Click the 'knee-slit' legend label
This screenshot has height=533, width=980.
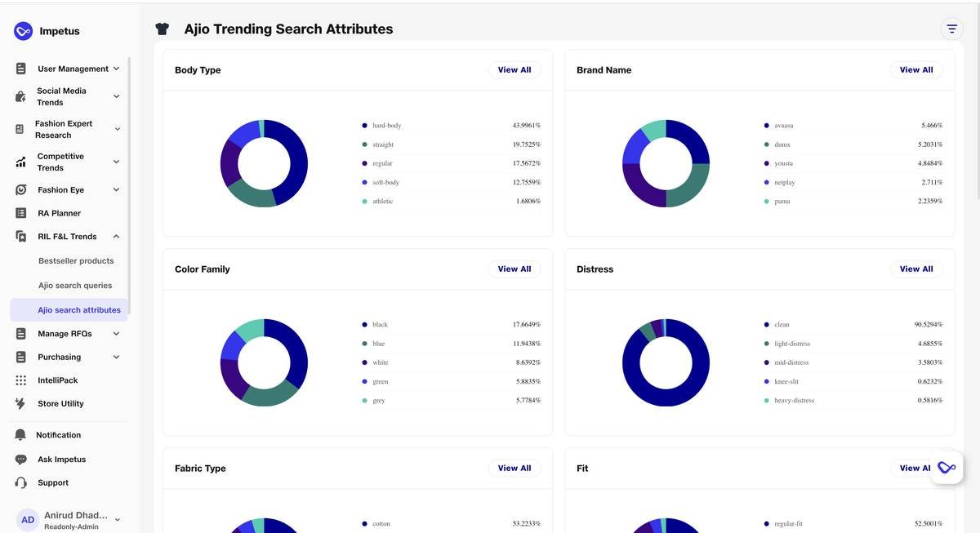786,382
